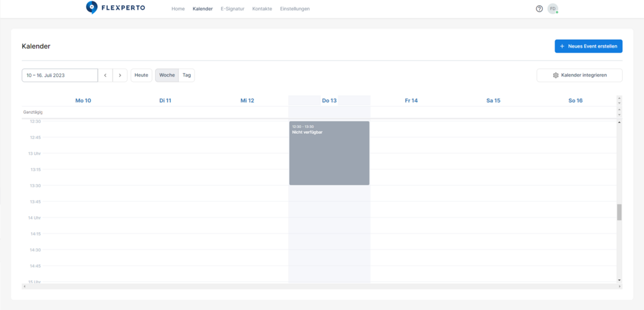Open the E-Signatur menu item
Viewport: 644px width, 310px height.
[232, 9]
